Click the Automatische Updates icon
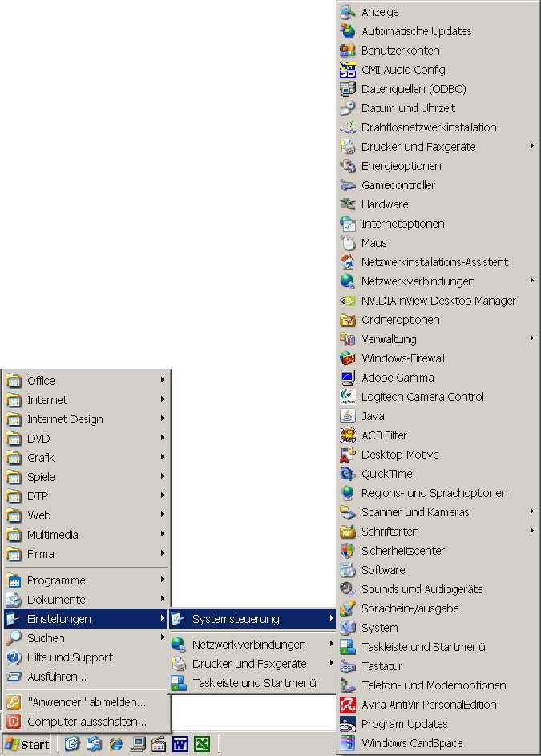This screenshot has height=756, width=541. click(x=348, y=31)
